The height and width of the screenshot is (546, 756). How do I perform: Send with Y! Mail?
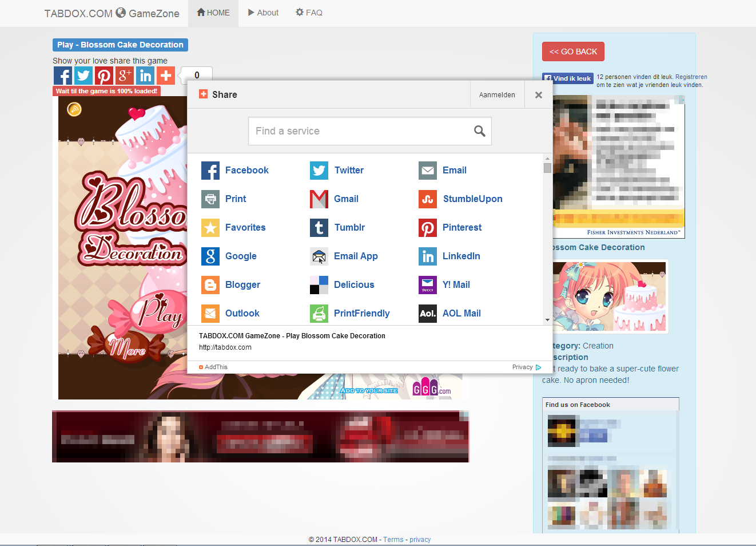(444, 285)
